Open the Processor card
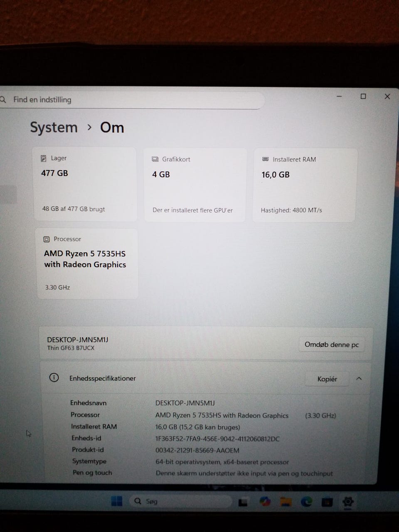399x532 pixels. coord(87,264)
